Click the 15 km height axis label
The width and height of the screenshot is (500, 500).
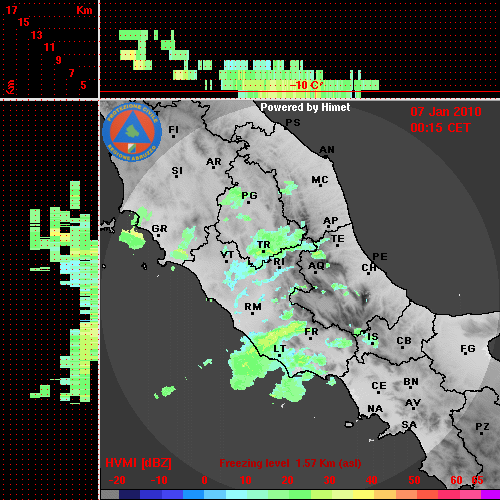pos(24,23)
